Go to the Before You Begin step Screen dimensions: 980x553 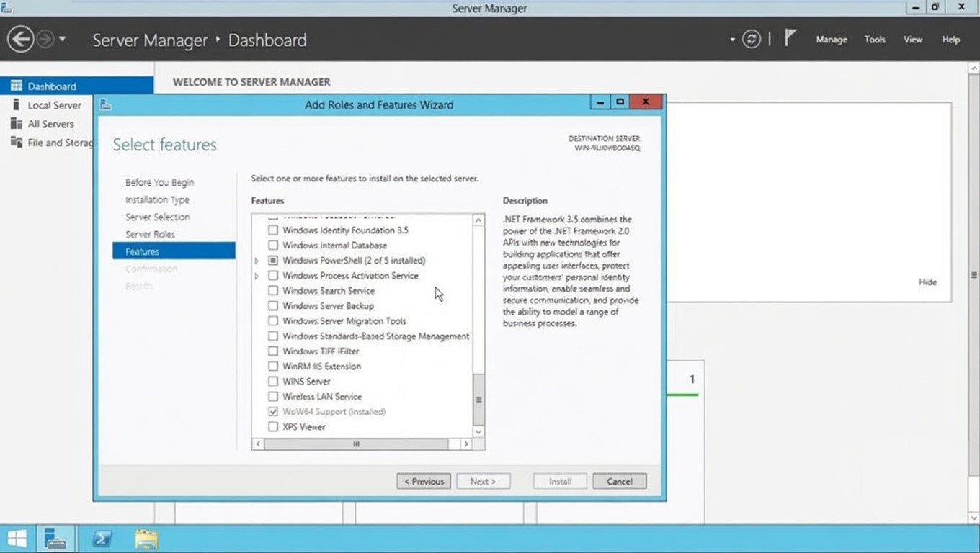(x=159, y=182)
